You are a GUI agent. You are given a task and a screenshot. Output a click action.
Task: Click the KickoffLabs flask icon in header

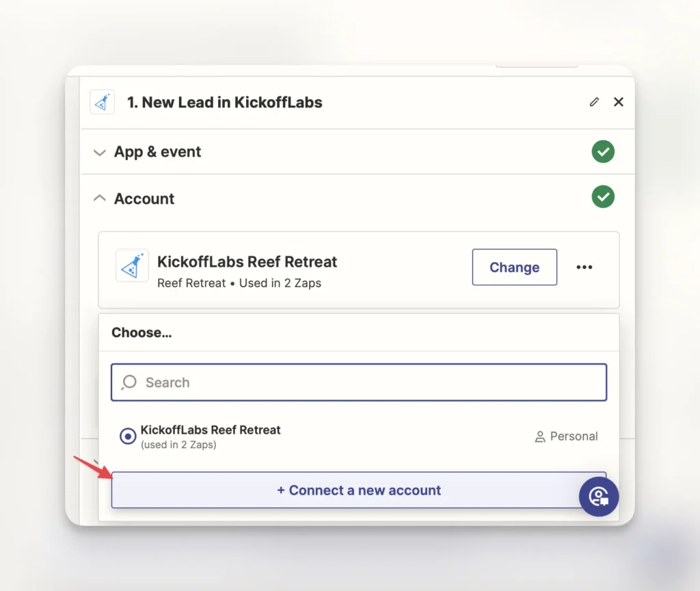[103, 103]
